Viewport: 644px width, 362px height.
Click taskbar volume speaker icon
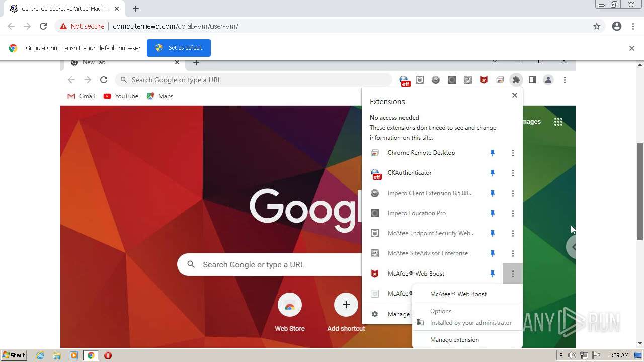click(572, 355)
